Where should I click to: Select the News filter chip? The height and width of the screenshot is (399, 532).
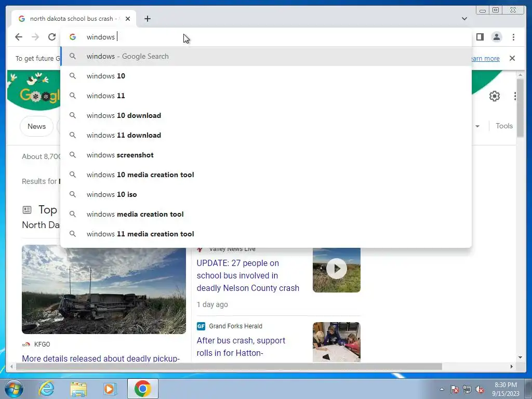pyautogui.click(x=37, y=126)
